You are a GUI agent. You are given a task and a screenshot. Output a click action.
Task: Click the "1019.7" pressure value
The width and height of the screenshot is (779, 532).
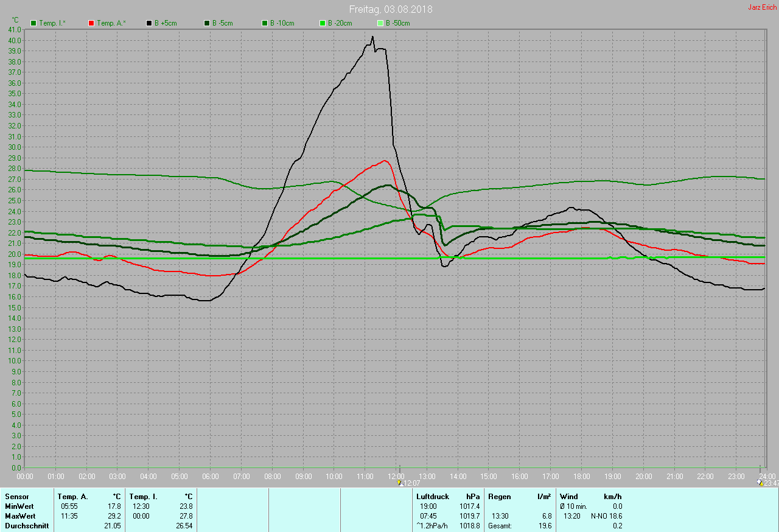(x=469, y=516)
